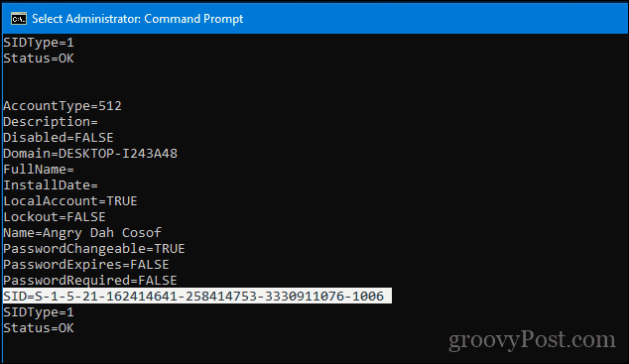Click the PasswordExpires=FALSE line
Image resolution: width=629 pixels, height=364 pixels.
pyautogui.click(x=86, y=265)
